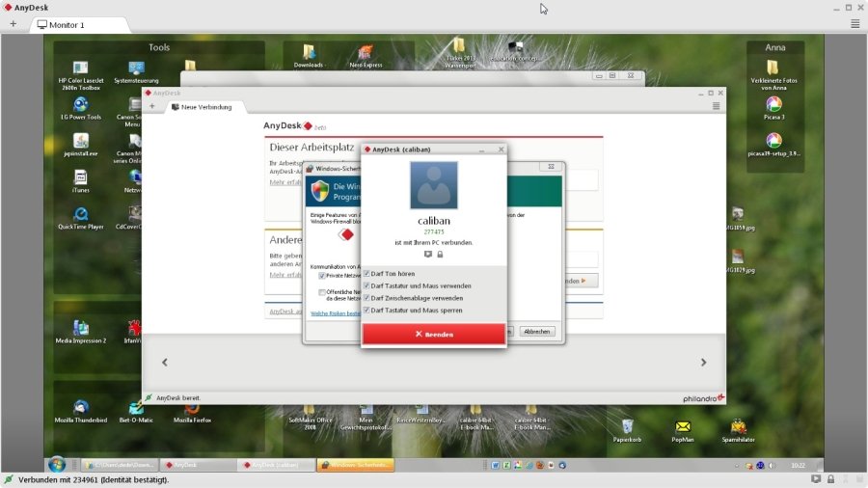Select the AnyDesk taskbar button on remote taskbar

pos(197,465)
